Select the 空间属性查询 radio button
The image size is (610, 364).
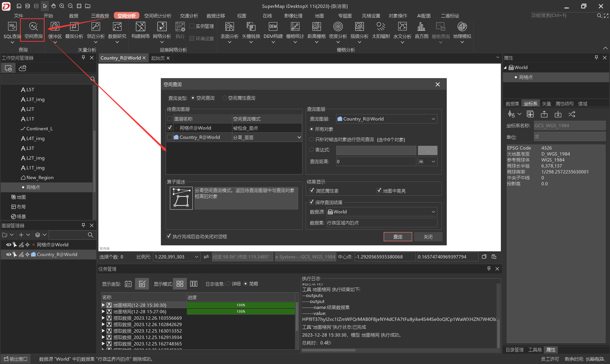click(x=224, y=98)
